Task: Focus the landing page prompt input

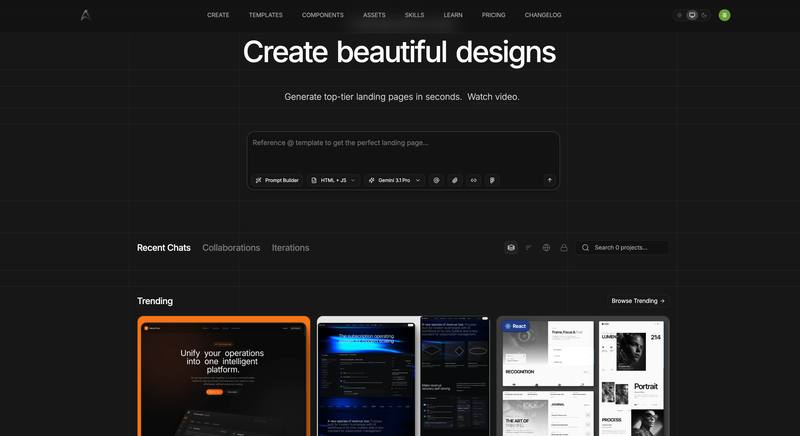Action: click(403, 152)
